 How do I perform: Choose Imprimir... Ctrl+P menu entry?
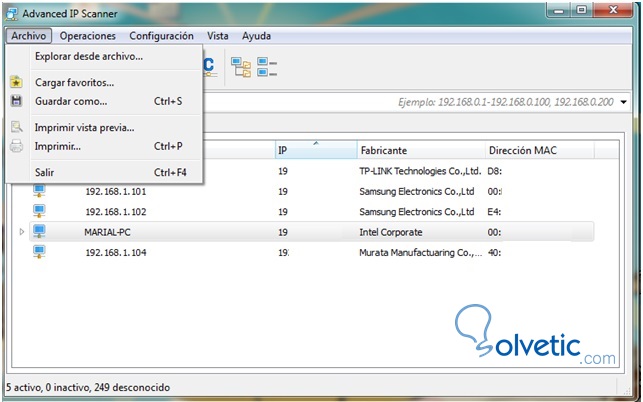pyautogui.click(x=105, y=146)
